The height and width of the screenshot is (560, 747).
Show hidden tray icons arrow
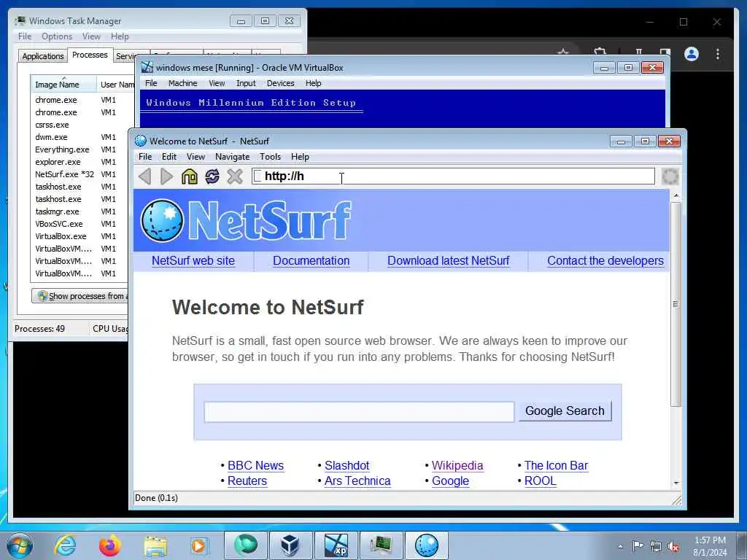click(x=620, y=546)
